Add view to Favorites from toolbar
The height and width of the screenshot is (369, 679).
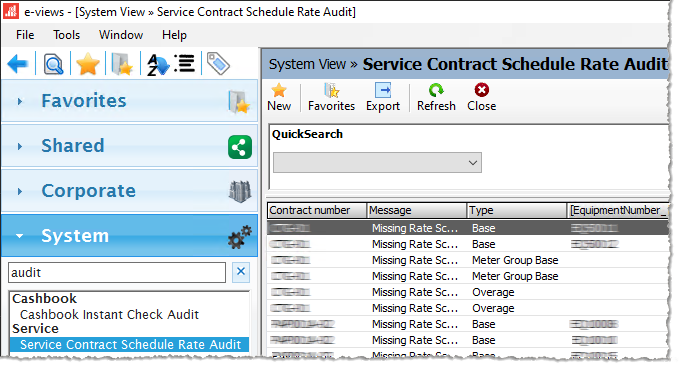point(331,97)
